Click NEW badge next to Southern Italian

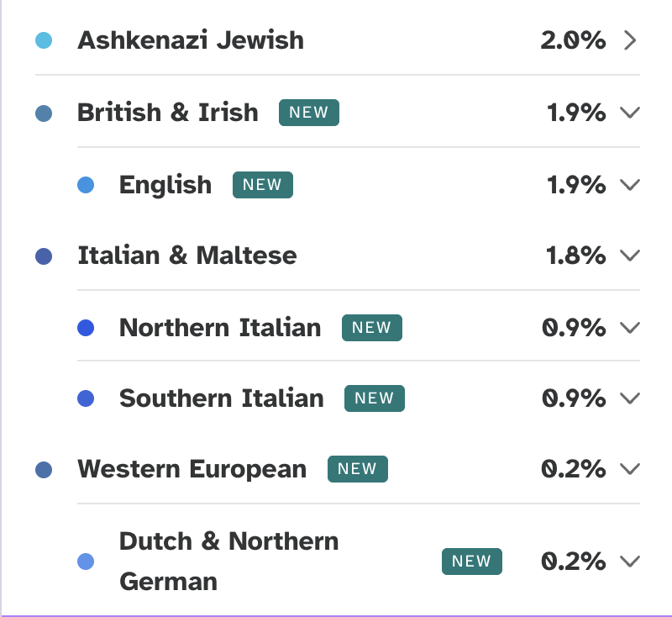[x=375, y=398]
